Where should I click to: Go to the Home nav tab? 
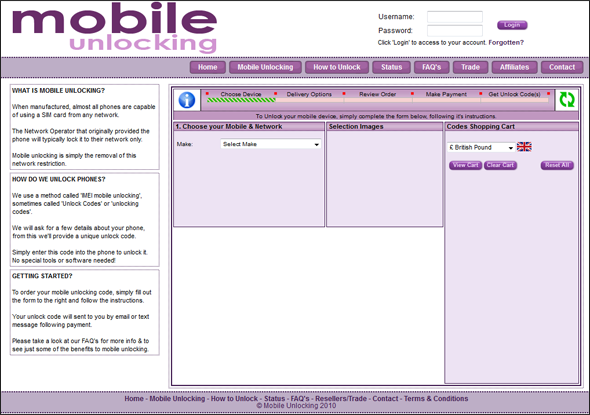point(208,67)
